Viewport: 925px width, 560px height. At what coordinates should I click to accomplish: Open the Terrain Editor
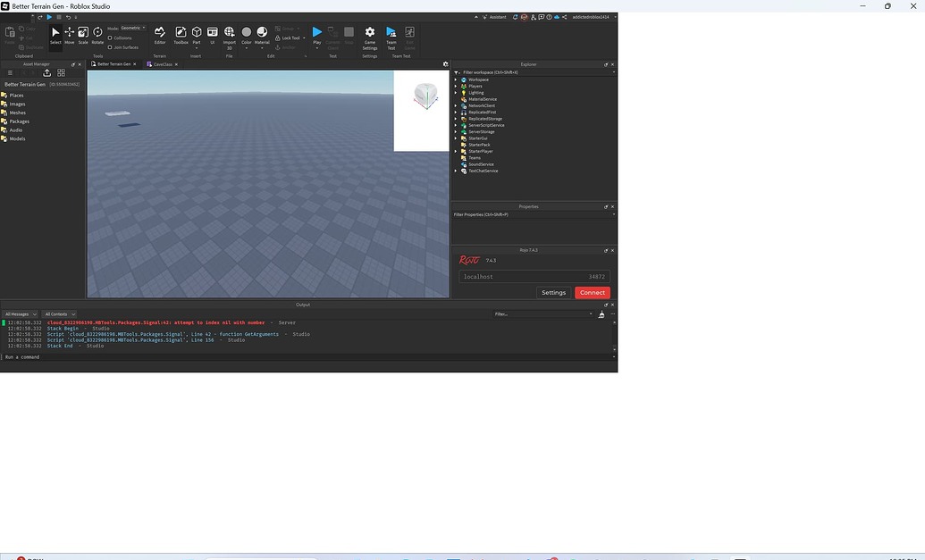(160, 34)
